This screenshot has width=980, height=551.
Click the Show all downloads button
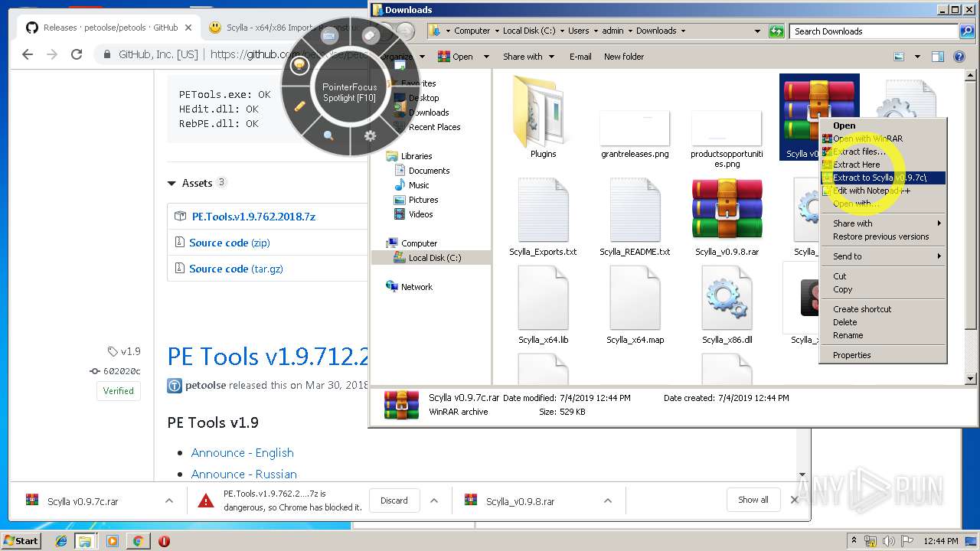pyautogui.click(x=753, y=500)
